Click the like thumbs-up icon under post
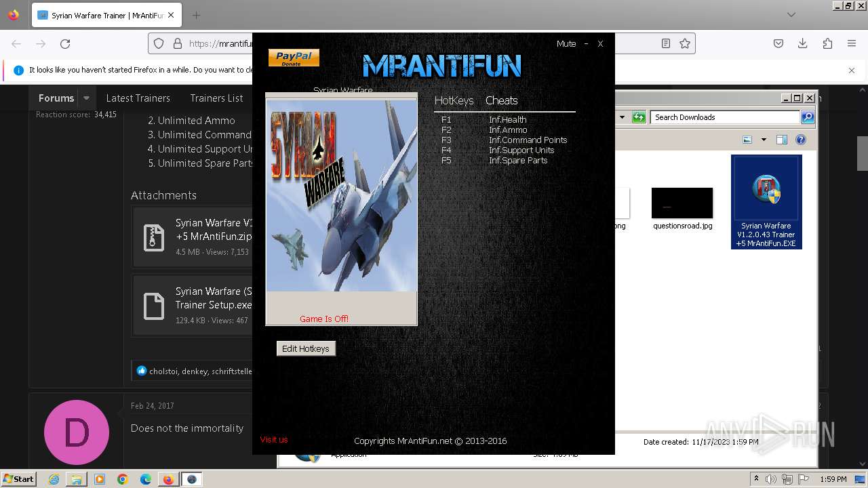This screenshot has width=868, height=488. (141, 371)
